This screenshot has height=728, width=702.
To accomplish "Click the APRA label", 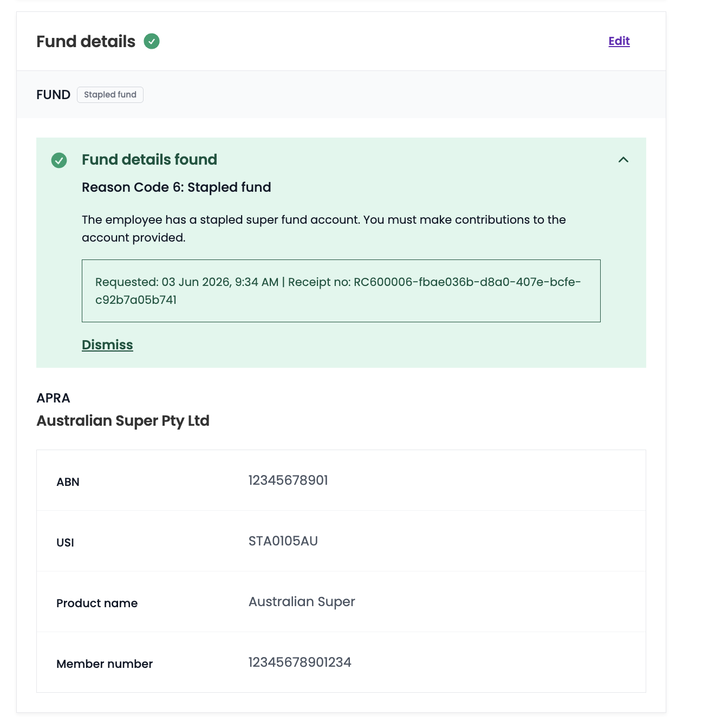I will coord(53,398).
